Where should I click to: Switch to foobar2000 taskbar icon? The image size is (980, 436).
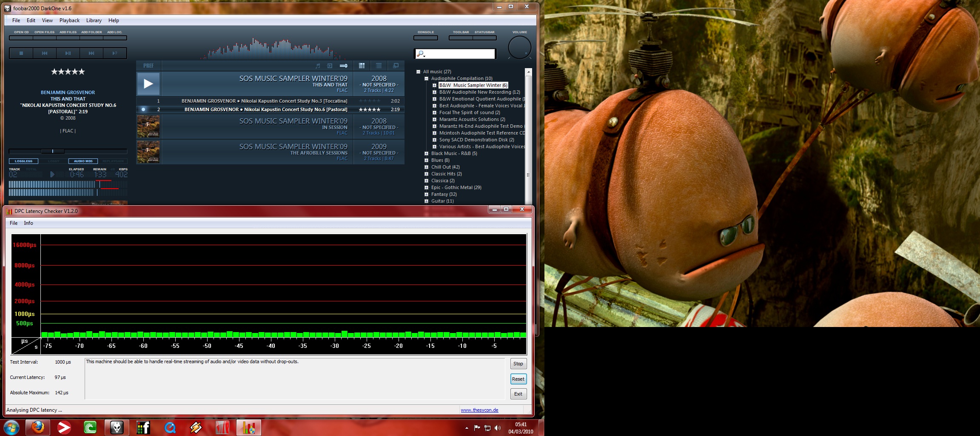point(117,427)
